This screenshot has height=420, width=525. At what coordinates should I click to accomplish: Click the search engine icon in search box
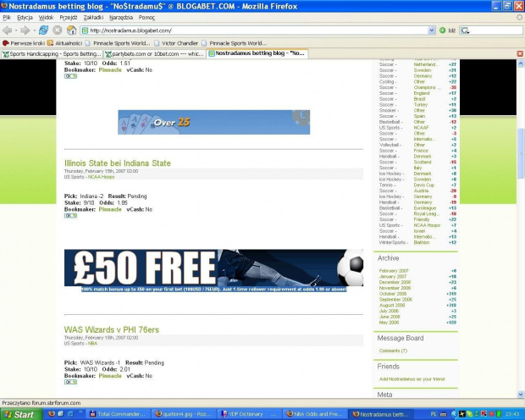[x=465, y=30]
